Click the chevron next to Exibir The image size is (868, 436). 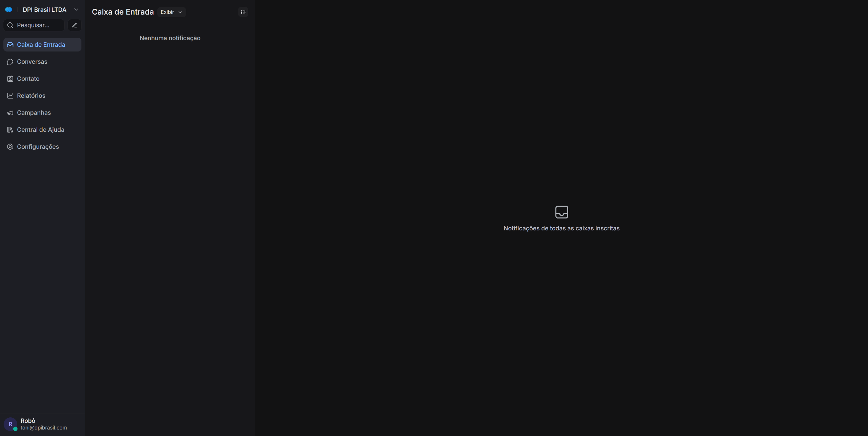[x=180, y=12]
